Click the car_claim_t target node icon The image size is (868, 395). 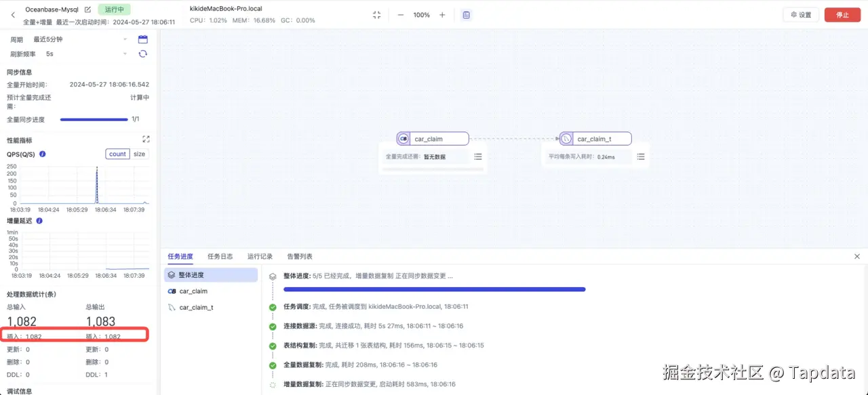coord(566,139)
